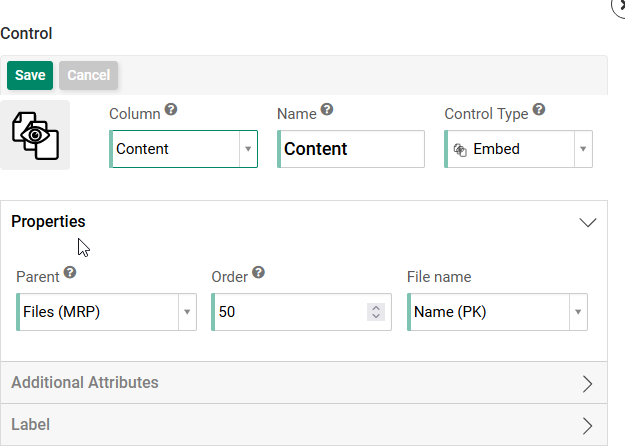Collapse the Properties section chevron
Viewport: 625px width, 446px height.
pyautogui.click(x=588, y=222)
